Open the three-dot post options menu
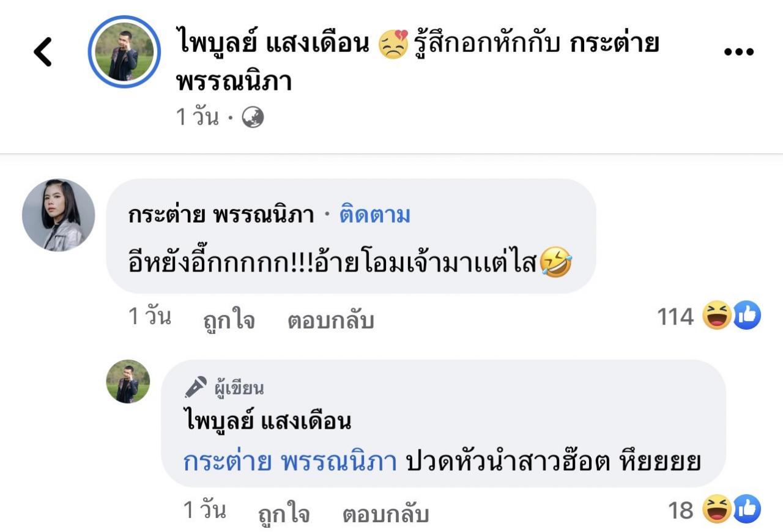Viewport: 783px width, 532px height. (x=739, y=52)
